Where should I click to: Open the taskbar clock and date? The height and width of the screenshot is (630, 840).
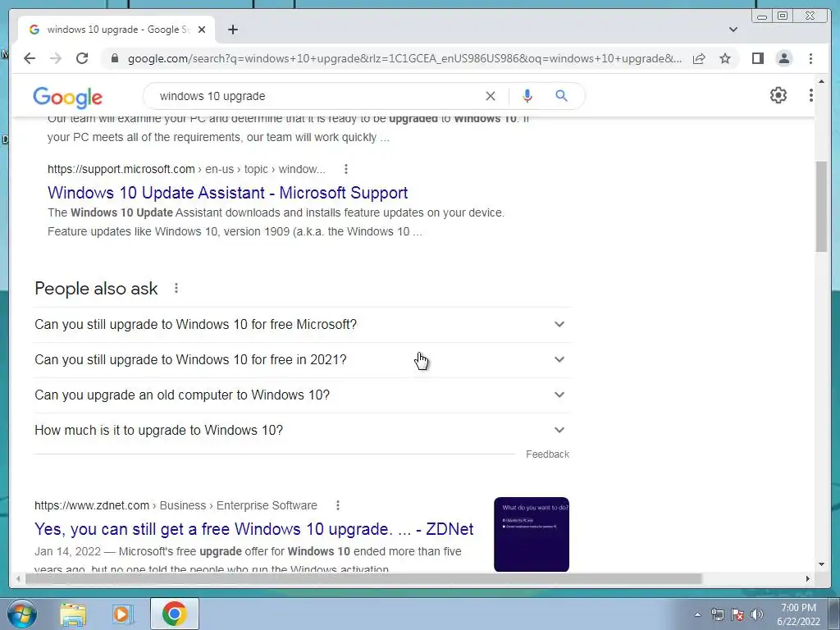pos(799,614)
